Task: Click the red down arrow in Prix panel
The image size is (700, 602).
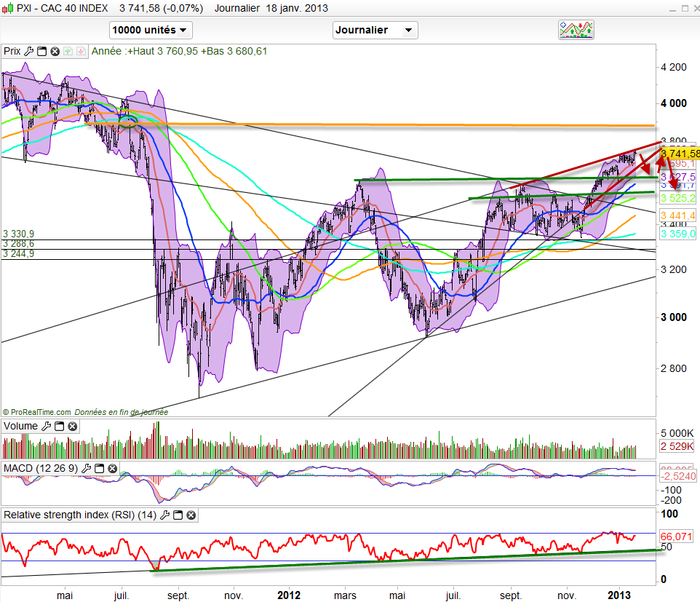Action: (x=80, y=52)
